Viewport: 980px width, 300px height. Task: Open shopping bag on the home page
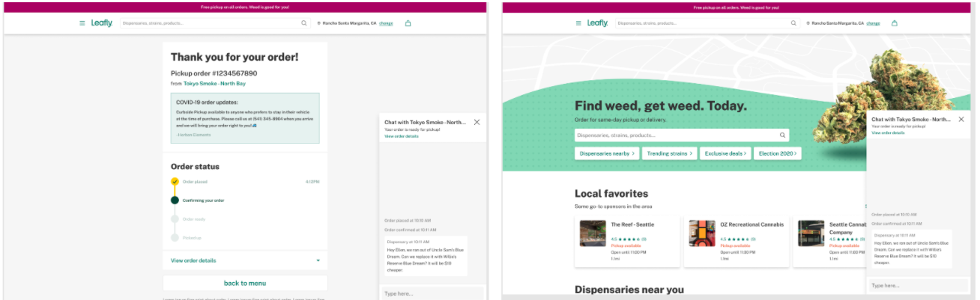[895, 23]
